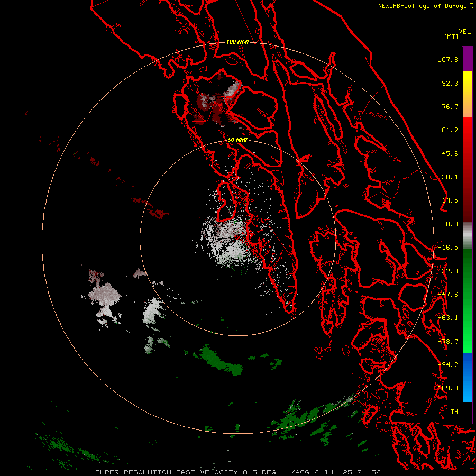Select the 61.2 legend value
Image resolution: width=476 pixels, height=476 pixels.
click(450, 130)
